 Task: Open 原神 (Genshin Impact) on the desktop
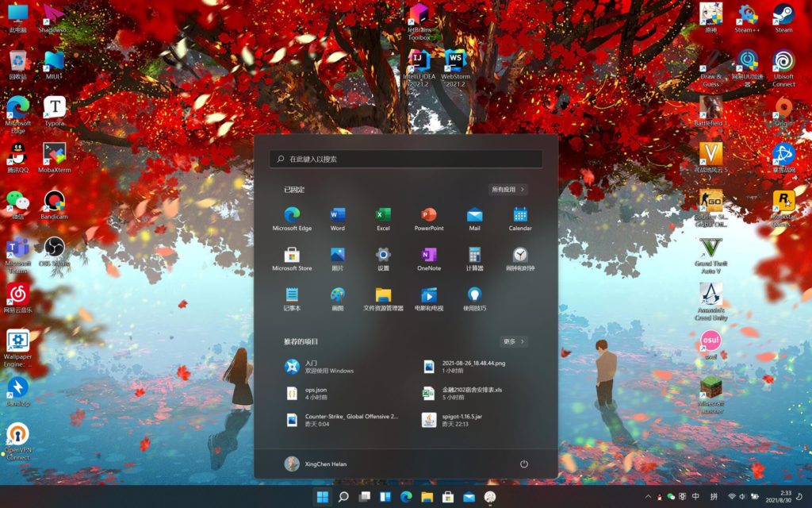click(x=712, y=14)
